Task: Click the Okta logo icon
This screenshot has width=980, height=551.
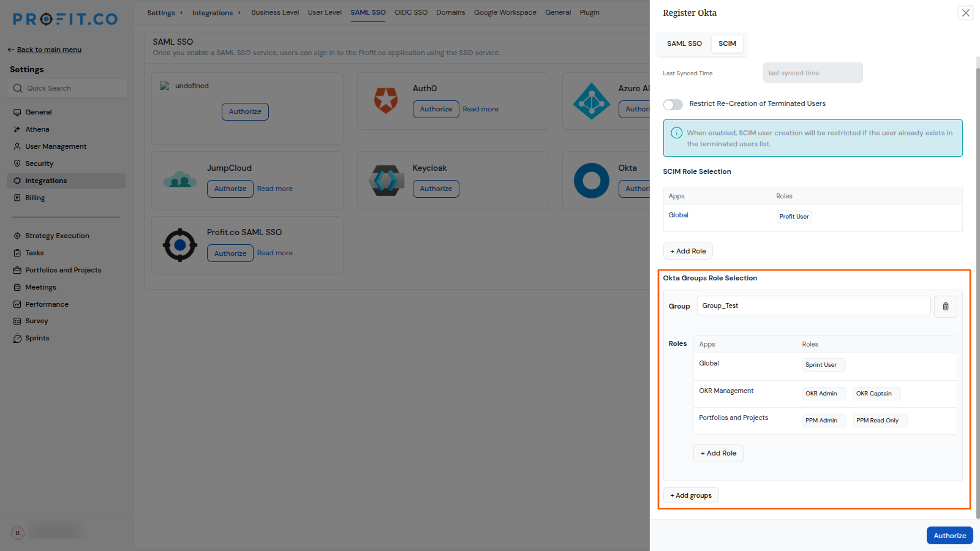Action: point(592,181)
